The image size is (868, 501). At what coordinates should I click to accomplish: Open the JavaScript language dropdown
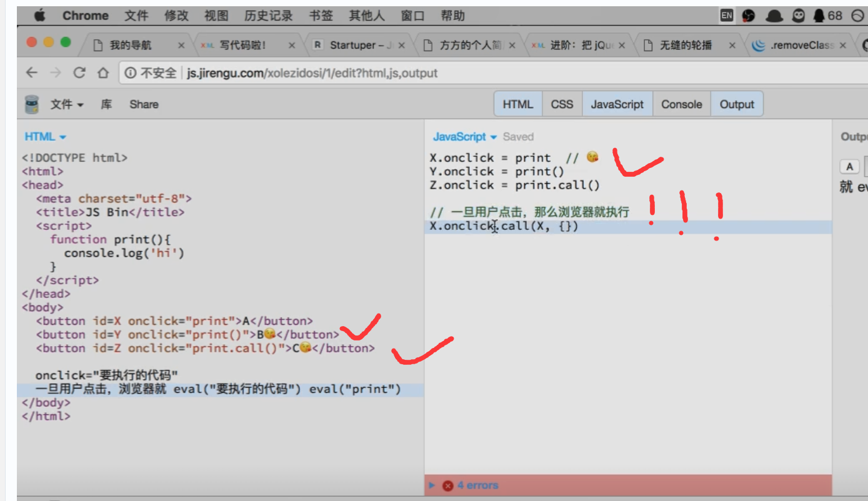tap(464, 137)
